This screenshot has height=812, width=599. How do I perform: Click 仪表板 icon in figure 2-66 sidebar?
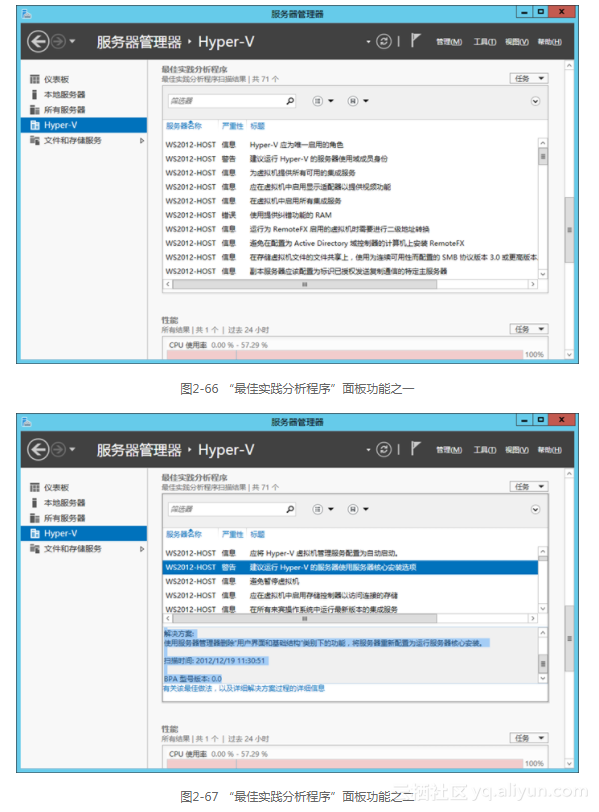pyautogui.click(x=35, y=79)
